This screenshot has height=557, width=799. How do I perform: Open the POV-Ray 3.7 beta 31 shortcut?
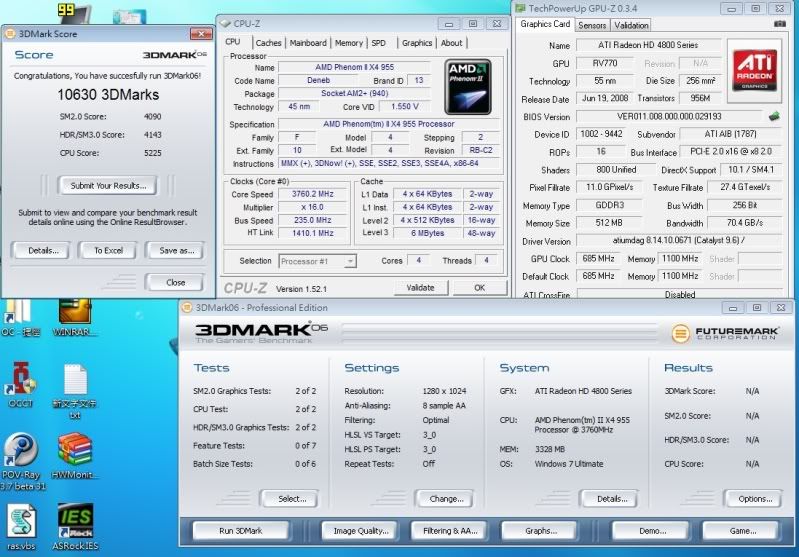pos(21,461)
